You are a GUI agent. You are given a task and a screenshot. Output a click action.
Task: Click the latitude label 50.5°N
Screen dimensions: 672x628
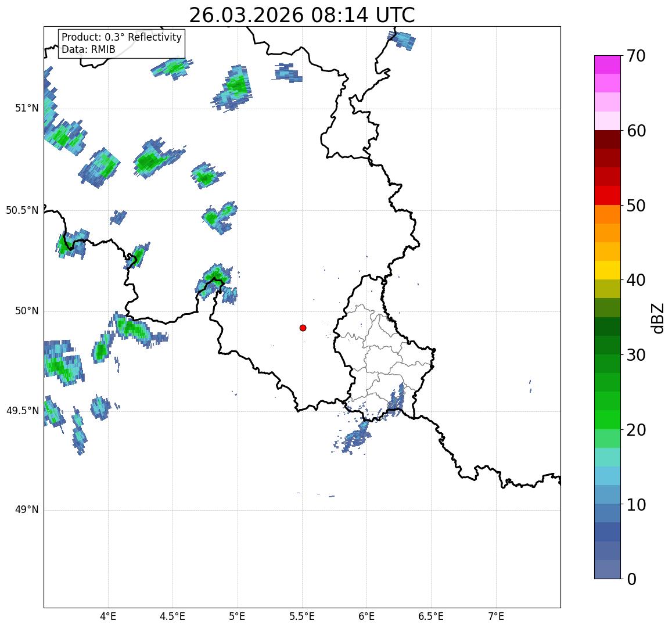22,210
